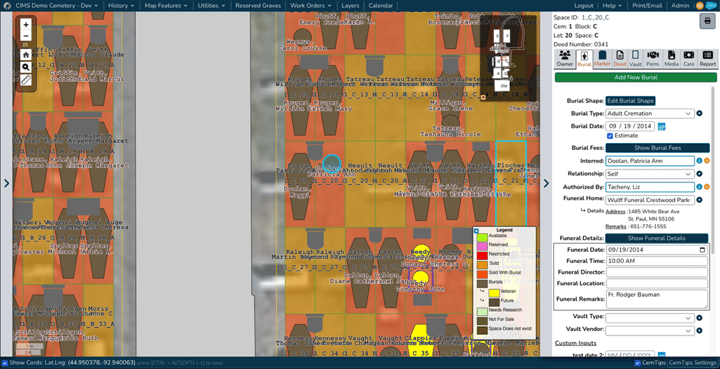
Task: Click the printer icon in details panel
Action: [707, 21]
